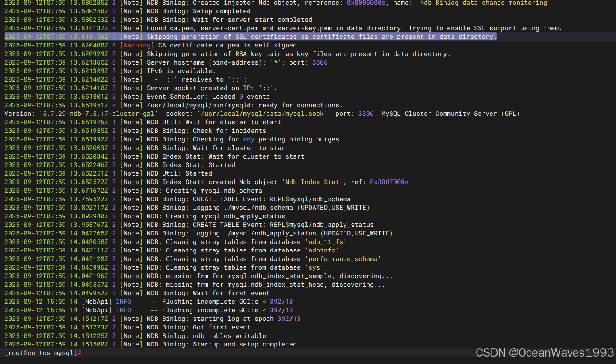Open the hex link 0x8005000e
Viewport: 616px width, 364px height.
366,3
